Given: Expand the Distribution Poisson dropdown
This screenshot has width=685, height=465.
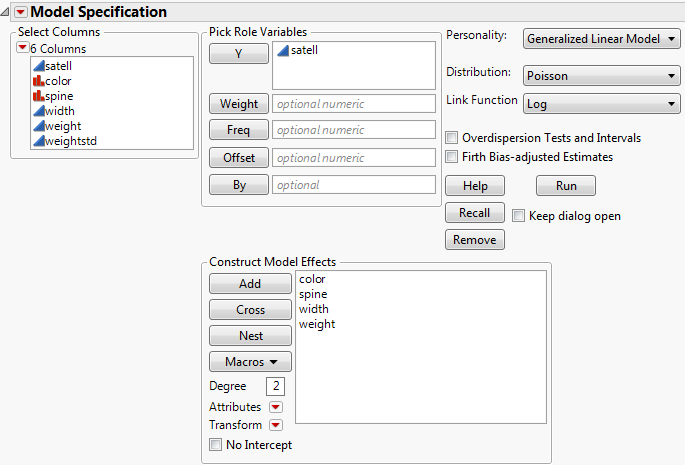Looking at the screenshot, I should tap(602, 76).
